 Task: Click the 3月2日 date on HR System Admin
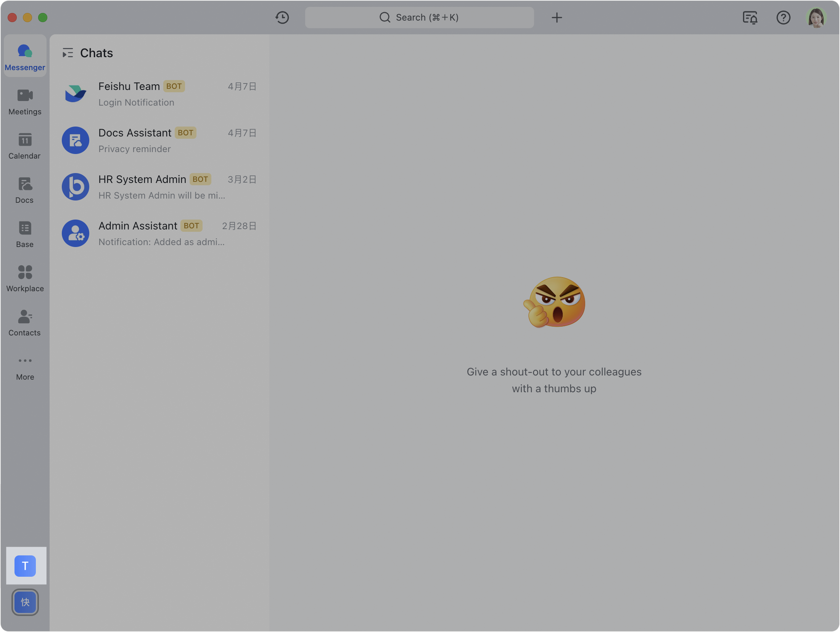click(x=242, y=180)
